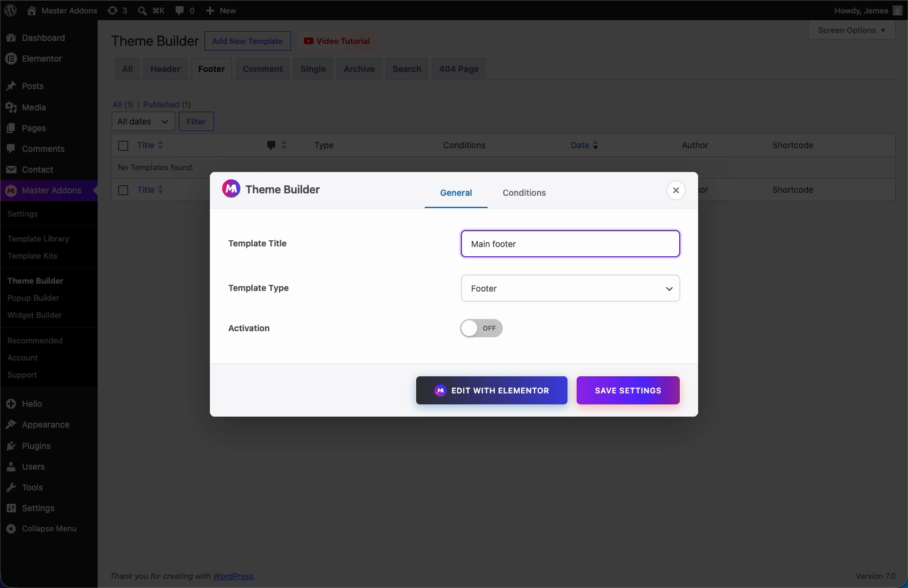Toggle the Activation switch on
This screenshot has height=588, width=908.
coord(481,328)
